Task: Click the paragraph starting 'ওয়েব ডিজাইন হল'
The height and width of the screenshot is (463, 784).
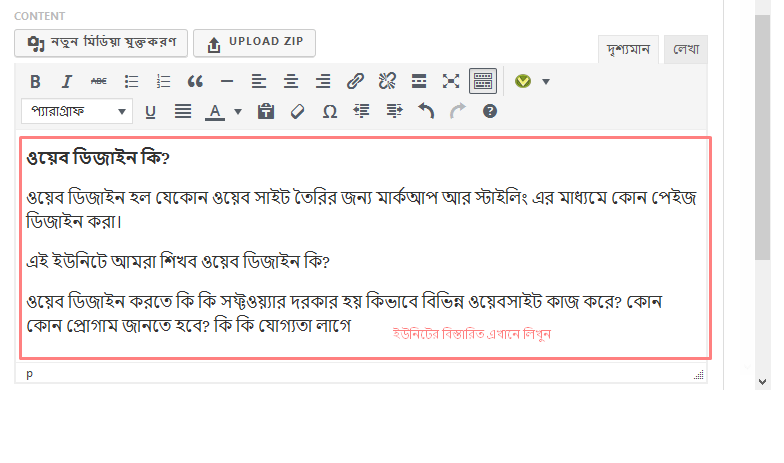Action: (x=361, y=210)
